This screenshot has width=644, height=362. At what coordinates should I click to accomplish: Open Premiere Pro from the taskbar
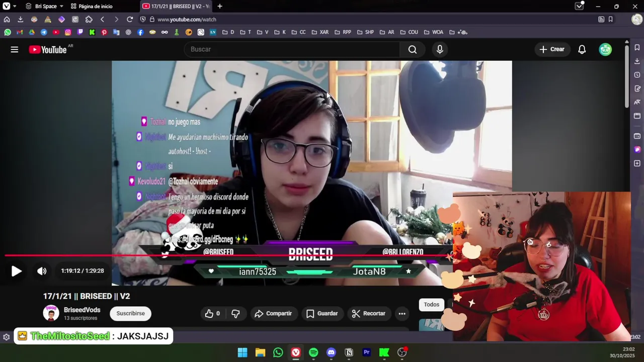(367, 352)
